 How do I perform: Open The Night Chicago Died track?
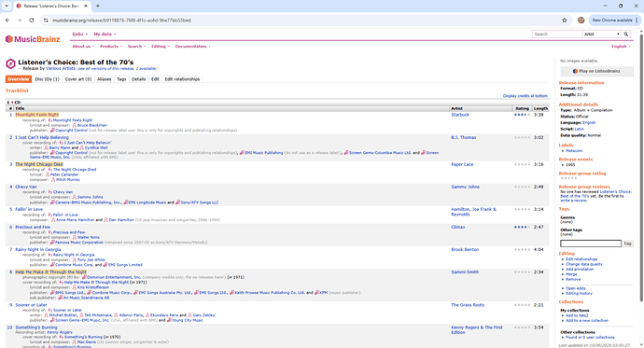[39, 164]
